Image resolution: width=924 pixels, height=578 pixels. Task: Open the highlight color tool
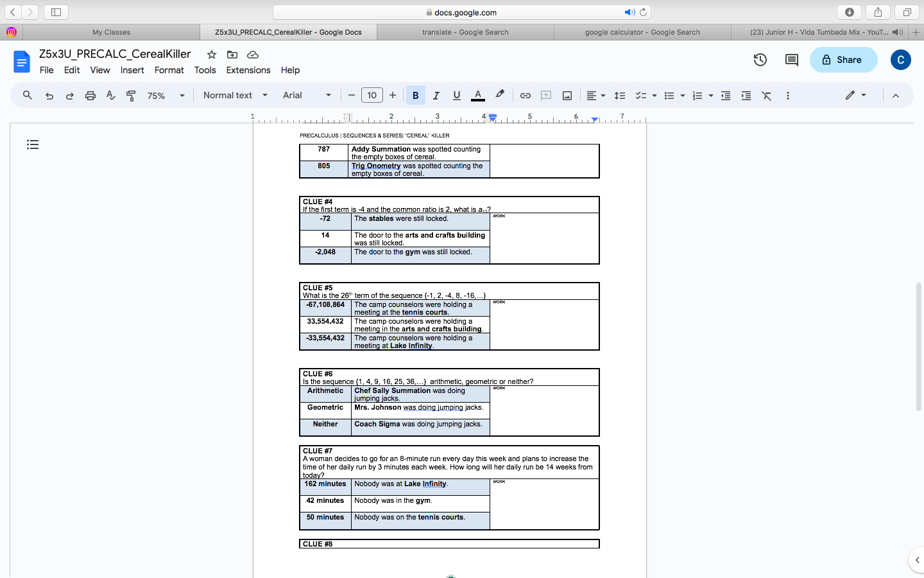[x=500, y=95]
